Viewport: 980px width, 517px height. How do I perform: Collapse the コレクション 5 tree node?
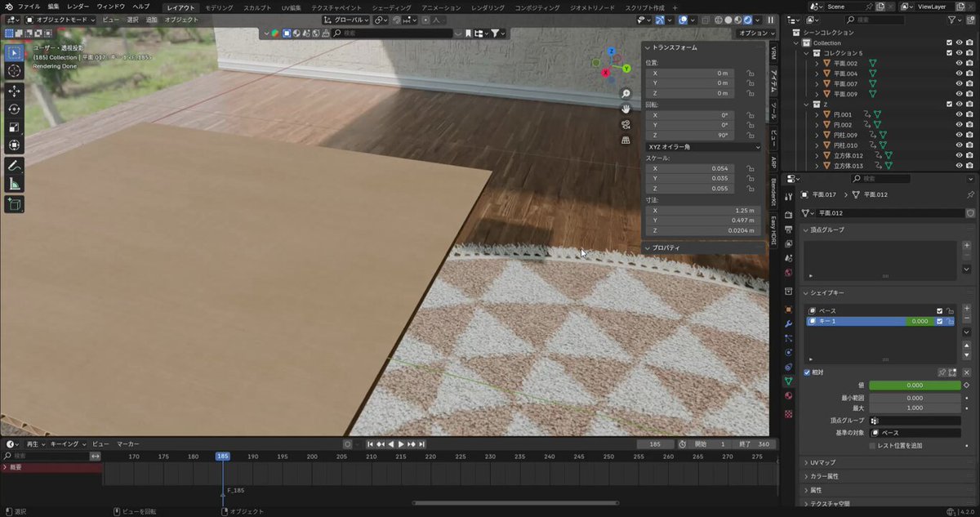[x=807, y=53]
